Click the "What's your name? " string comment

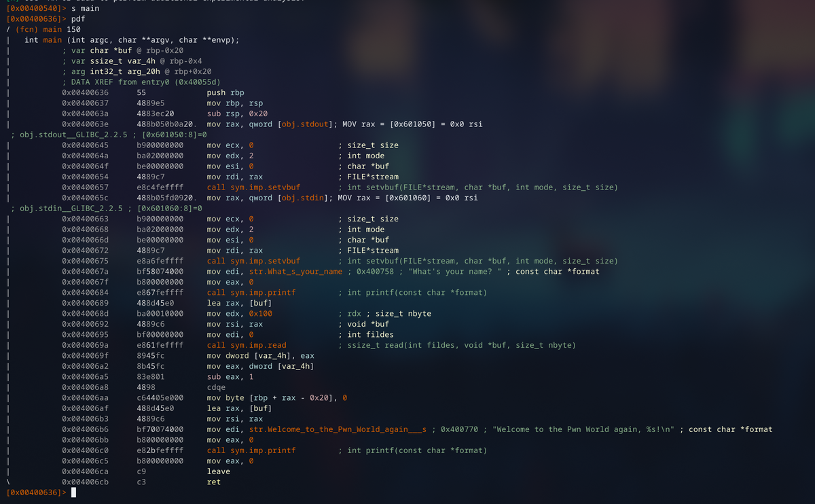[455, 272]
